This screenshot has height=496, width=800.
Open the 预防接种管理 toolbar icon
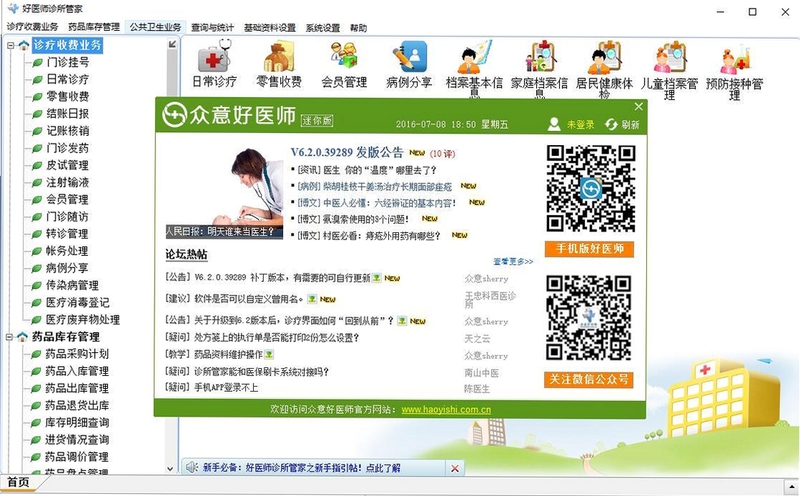pyautogui.click(x=735, y=57)
